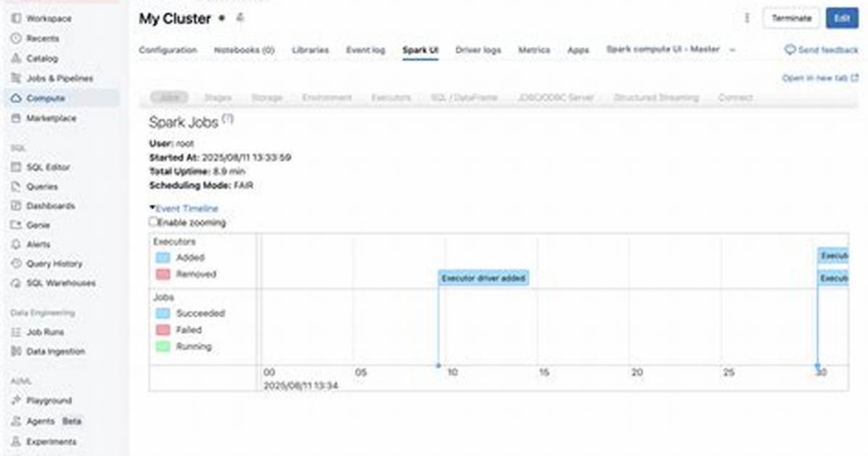This screenshot has width=868, height=456.
Task: Select the Executor driver added timeline event
Action: pos(483,278)
